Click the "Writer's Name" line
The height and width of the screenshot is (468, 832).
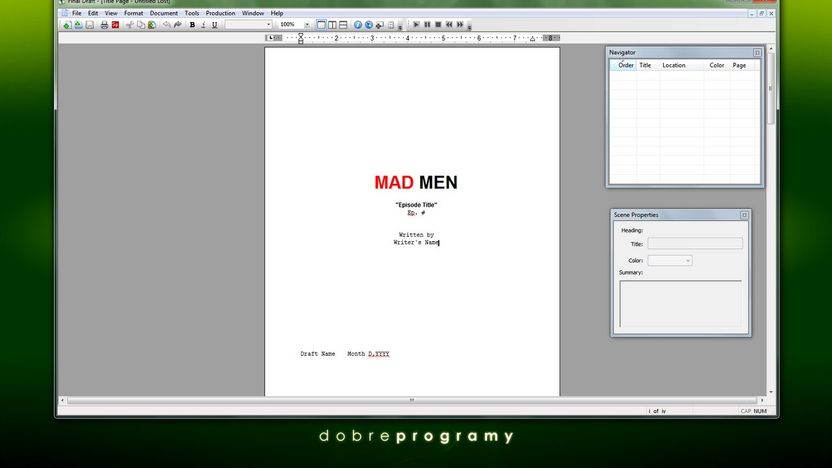[416, 242]
